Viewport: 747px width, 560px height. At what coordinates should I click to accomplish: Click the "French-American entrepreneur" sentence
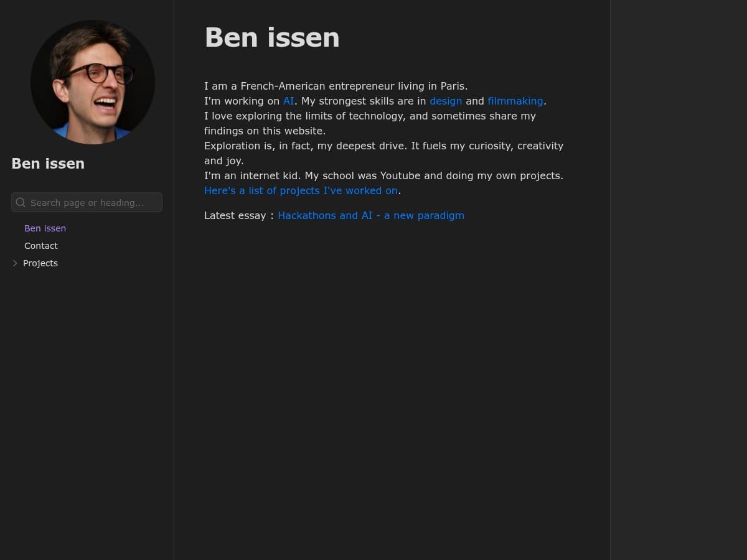pos(336,86)
